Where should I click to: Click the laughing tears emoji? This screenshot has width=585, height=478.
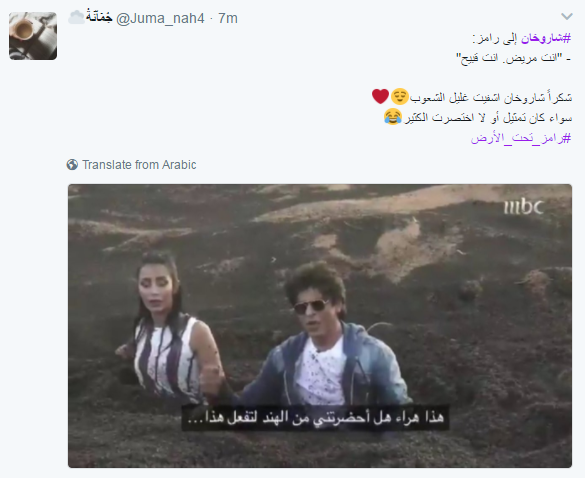393,117
